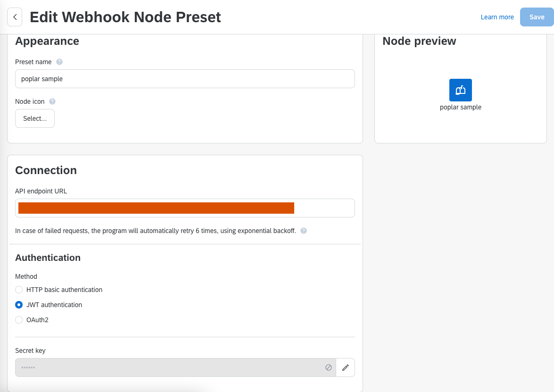Open the retry backoff help icon
This screenshot has width=554, height=392.
pos(304,231)
